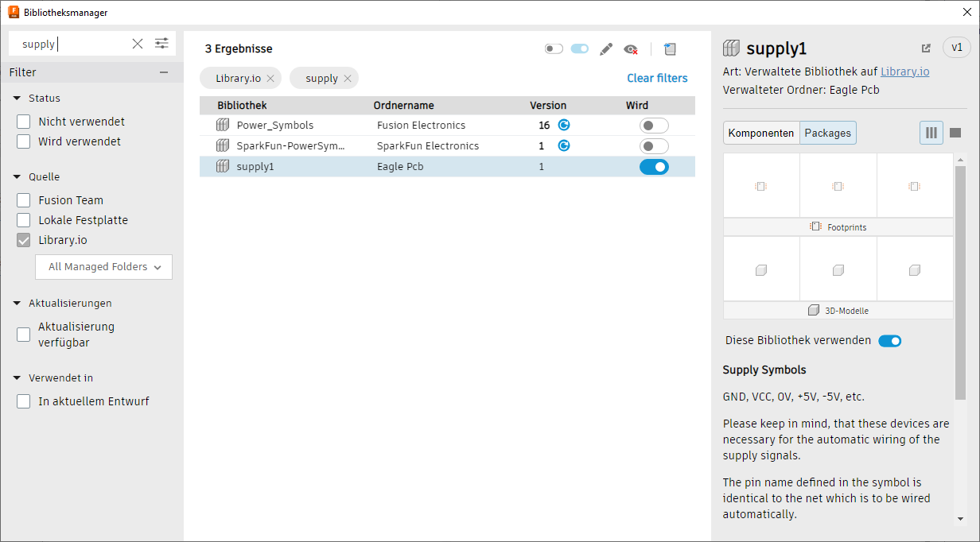Click the hide-results eye icon with red X
Image resolution: width=980 pixels, height=542 pixels.
[x=631, y=49]
